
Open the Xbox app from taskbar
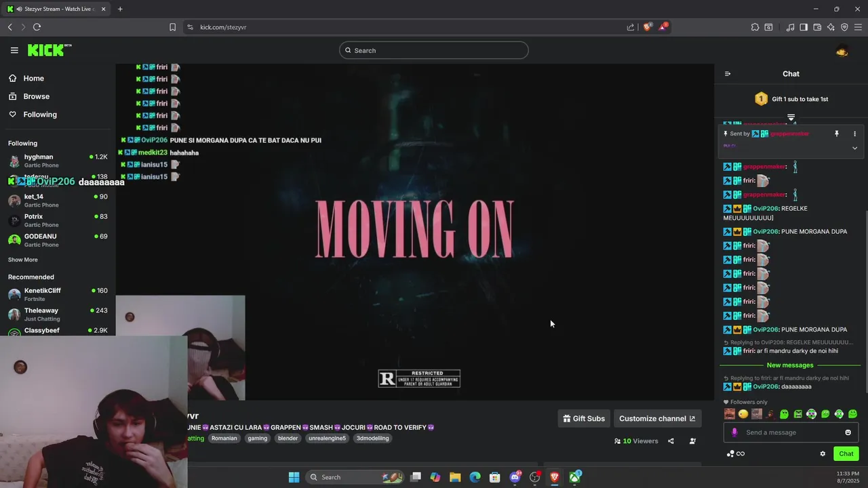point(574,477)
